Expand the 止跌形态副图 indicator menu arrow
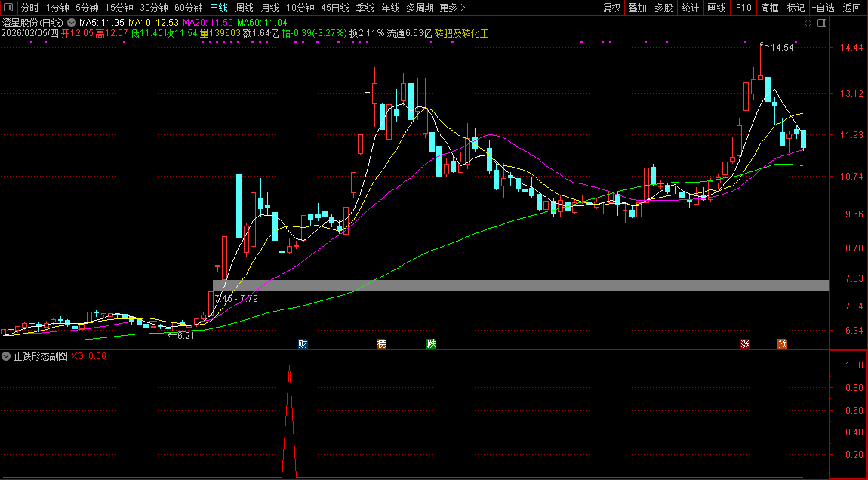Viewport: 868px width, 480px height. [x=7, y=356]
